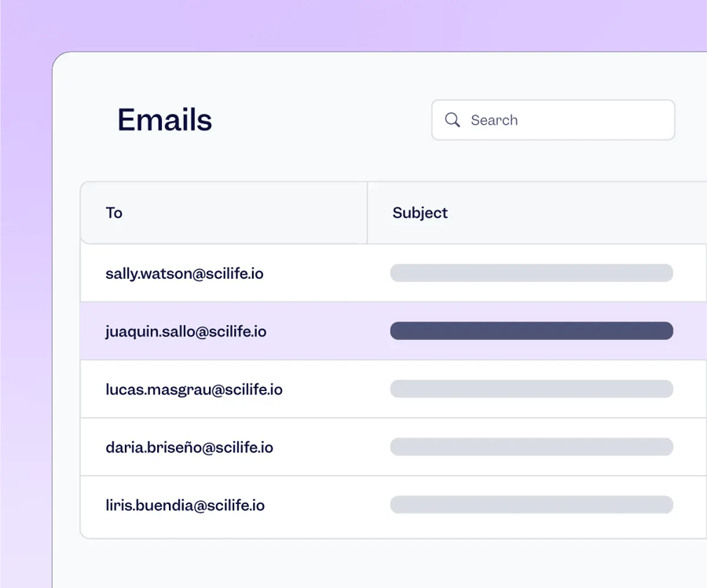Click the subject placeholder for liris.buendia
707x588 pixels.
[531, 505]
